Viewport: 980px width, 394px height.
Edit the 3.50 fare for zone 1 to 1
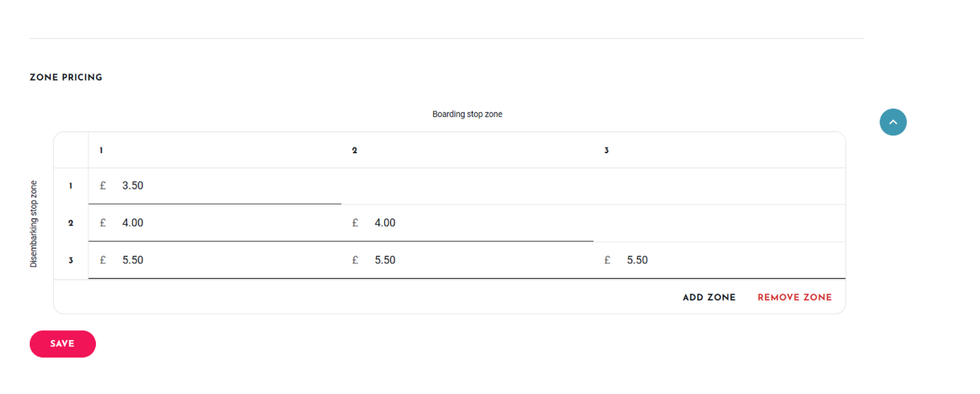pyautogui.click(x=215, y=186)
